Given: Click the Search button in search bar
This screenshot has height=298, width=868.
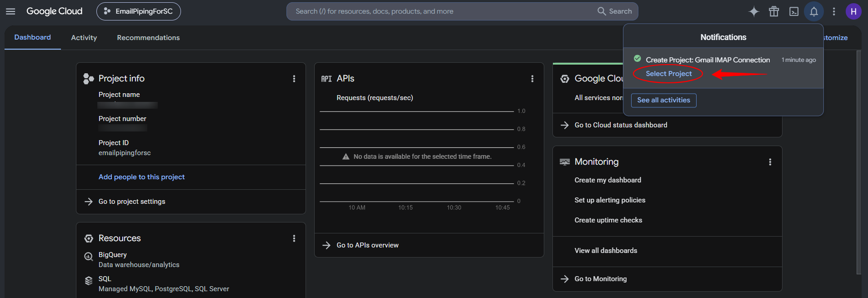Looking at the screenshot, I should [615, 11].
